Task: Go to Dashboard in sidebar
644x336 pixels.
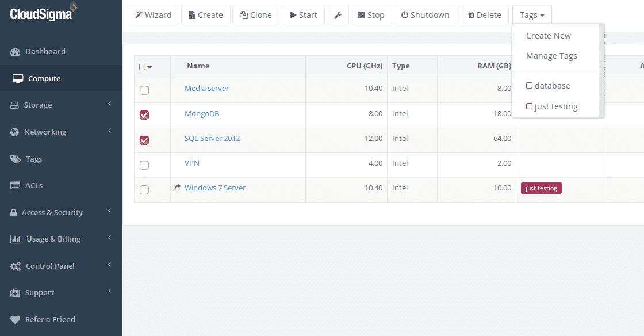Action: point(45,51)
